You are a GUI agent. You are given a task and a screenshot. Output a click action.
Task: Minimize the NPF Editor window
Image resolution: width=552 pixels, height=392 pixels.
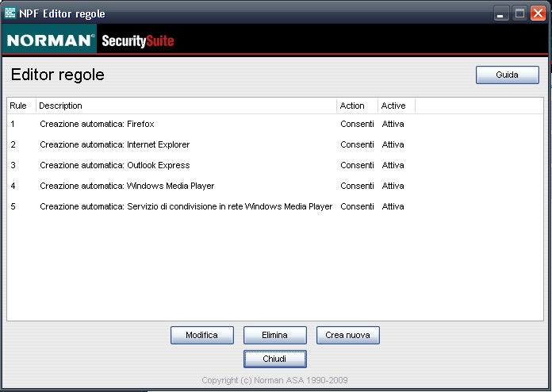coord(500,13)
